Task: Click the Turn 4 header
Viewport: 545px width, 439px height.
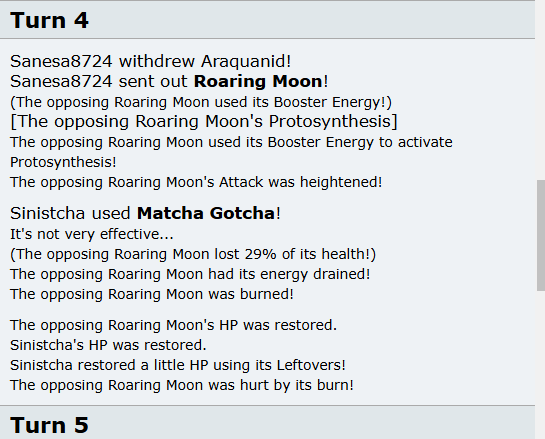Action: (x=267, y=20)
